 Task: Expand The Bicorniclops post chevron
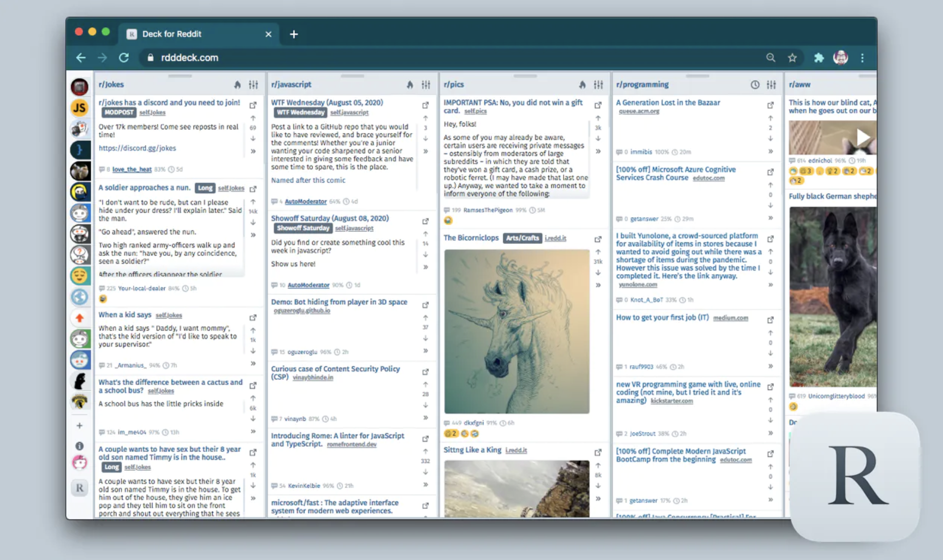coord(598,285)
